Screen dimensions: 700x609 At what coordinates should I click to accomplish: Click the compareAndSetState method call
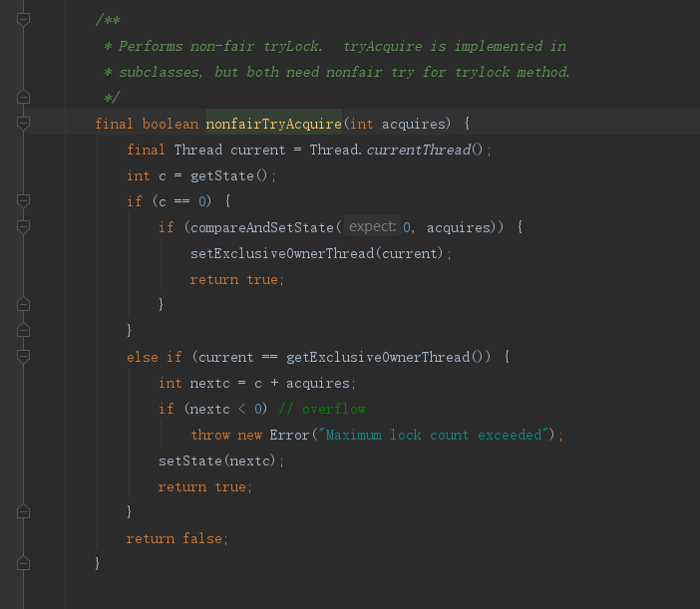(262, 227)
